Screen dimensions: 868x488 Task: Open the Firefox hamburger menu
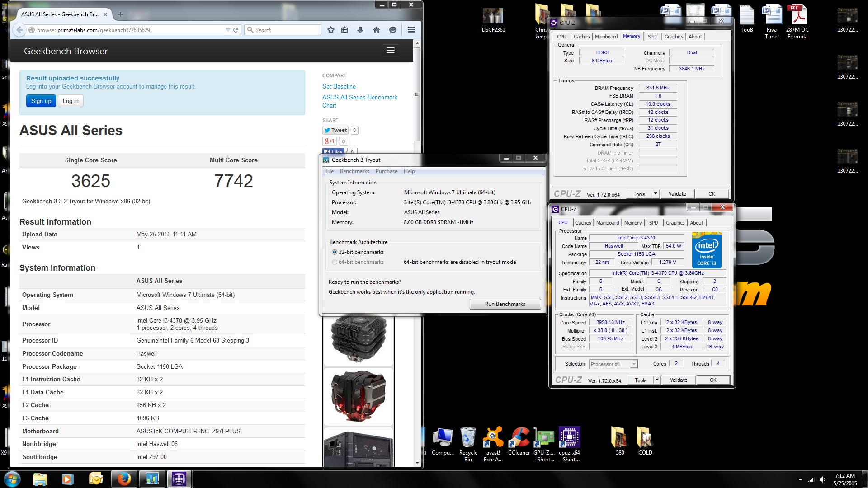[x=411, y=30]
